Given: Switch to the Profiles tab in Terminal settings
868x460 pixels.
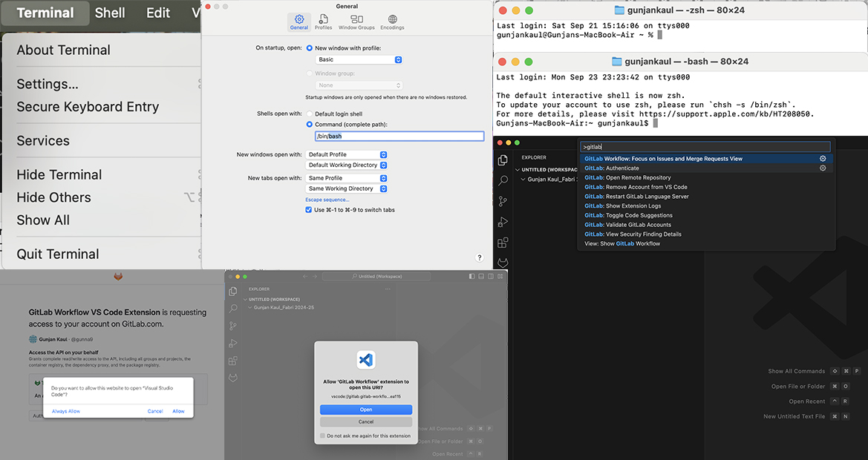Looking at the screenshot, I should pos(323,22).
